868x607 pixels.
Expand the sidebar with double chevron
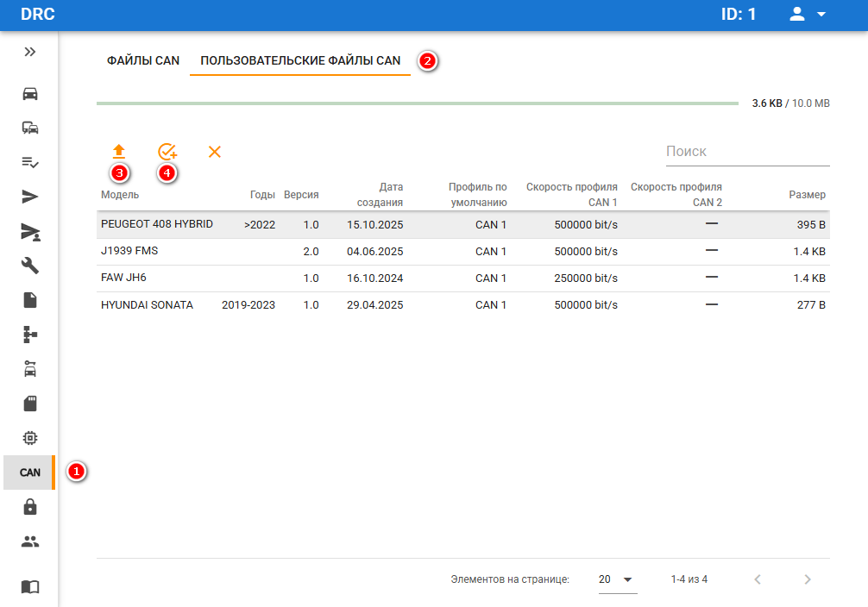click(30, 52)
